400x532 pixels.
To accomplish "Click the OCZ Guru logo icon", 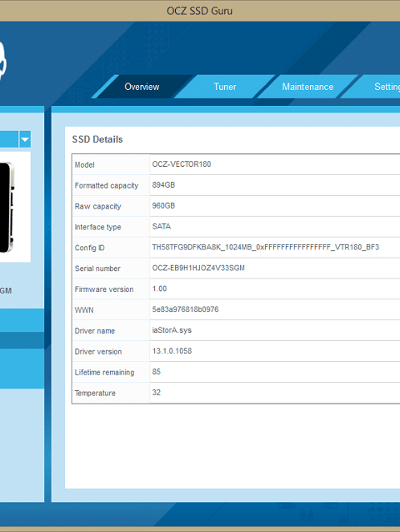I will point(2,61).
